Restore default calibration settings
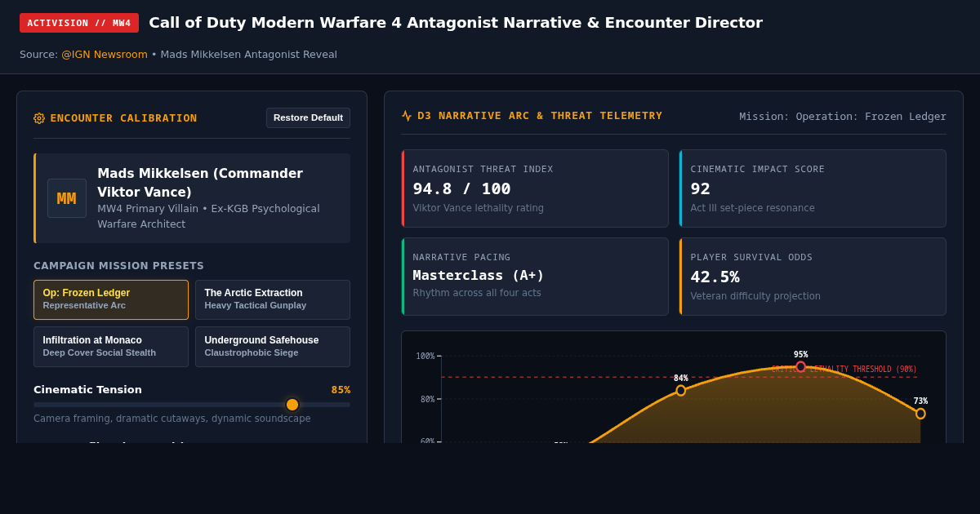Viewport: 980px width, 514px height. click(x=308, y=117)
